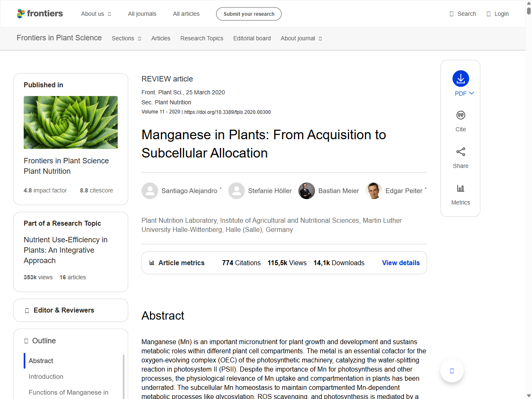The width and height of the screenshot is (532, 399).
Task: Click the Abstract heading
Action: (163, 316)
